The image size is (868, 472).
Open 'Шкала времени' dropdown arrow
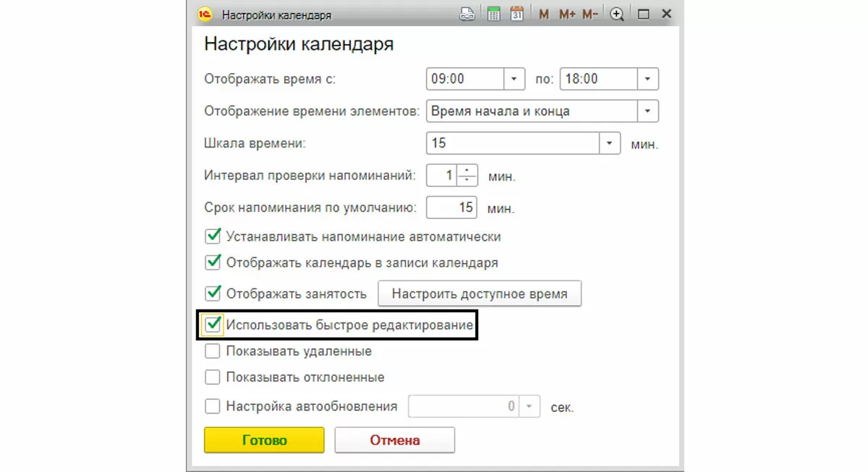610,143
